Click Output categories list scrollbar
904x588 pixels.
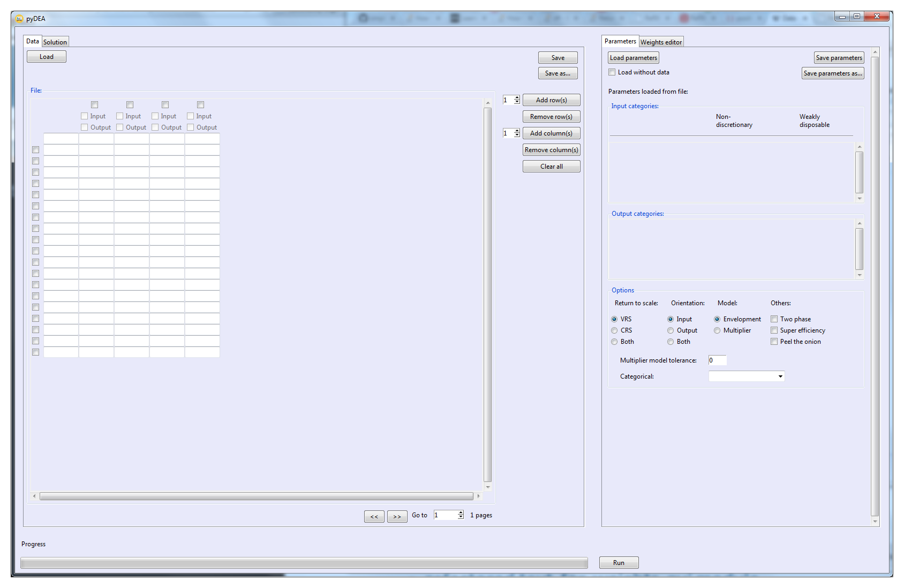(860, 249)
